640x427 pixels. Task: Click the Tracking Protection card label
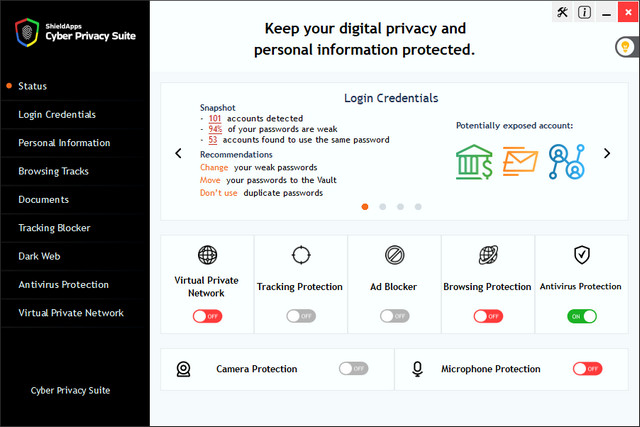(x=300, y=287)
